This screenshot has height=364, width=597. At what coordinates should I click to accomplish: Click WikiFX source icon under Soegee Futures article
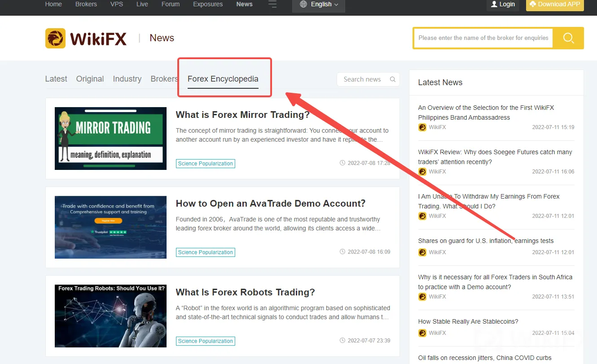[x=422, y=172]
